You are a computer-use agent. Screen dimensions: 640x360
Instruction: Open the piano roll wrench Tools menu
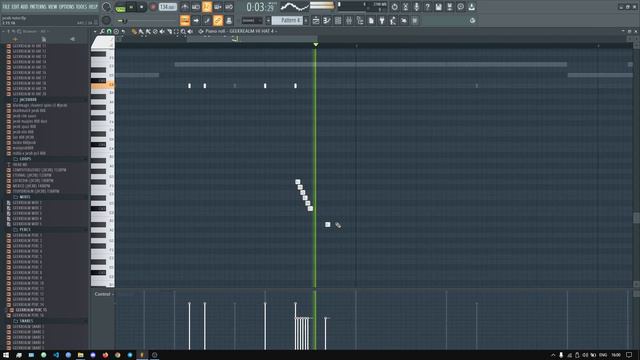point(102,31)
